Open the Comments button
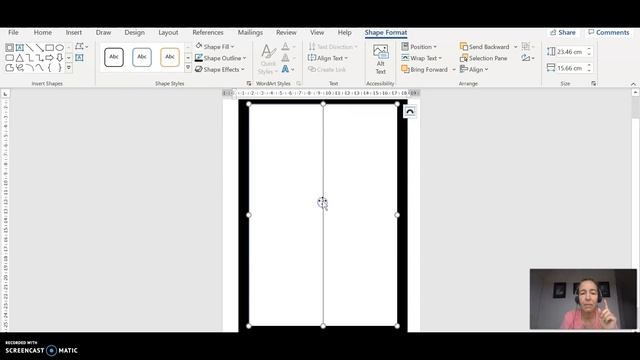This screenshot has width=640, height=360. (609, 32)
